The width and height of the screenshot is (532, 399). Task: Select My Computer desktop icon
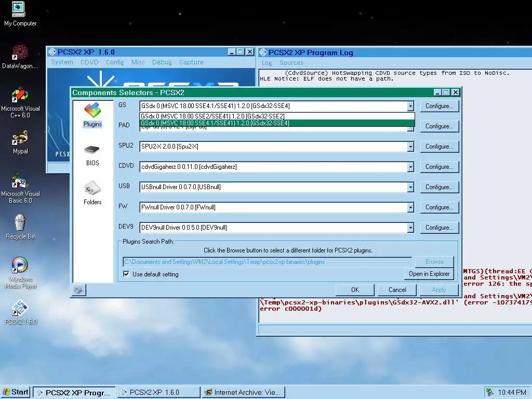coord(20,14)
